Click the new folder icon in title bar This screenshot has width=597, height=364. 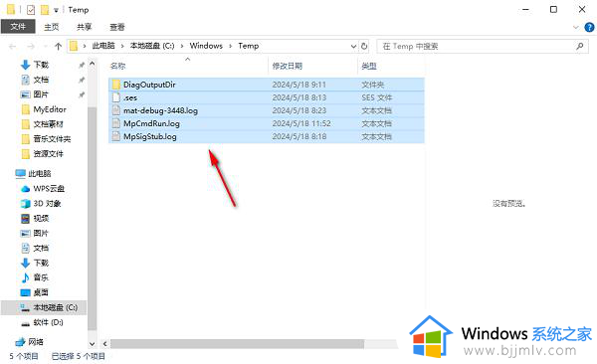(45, 10)
